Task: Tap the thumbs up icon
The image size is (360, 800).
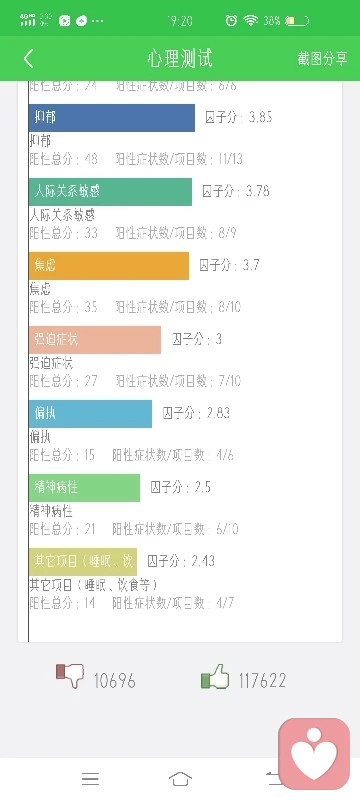Action: click(x=215, y=677)
